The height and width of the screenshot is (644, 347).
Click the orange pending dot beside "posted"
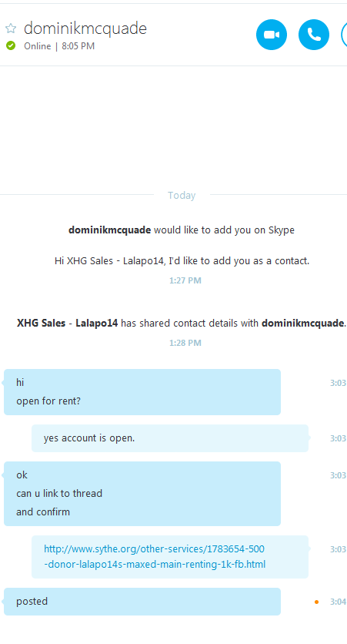coord(317,602)
